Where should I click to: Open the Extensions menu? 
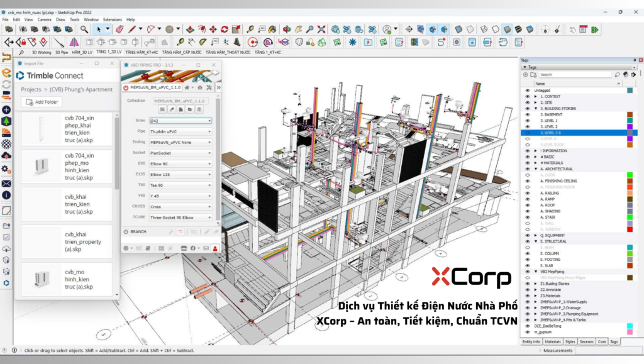point(112,19)
